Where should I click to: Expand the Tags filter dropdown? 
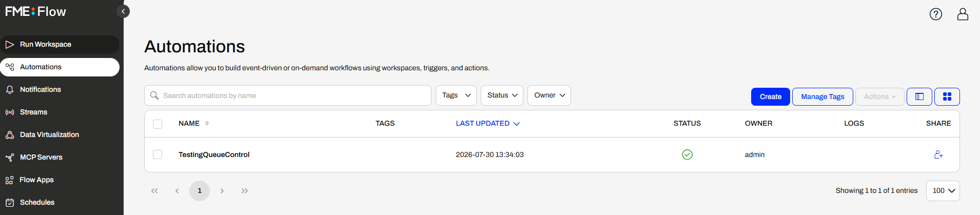[456, 95]
